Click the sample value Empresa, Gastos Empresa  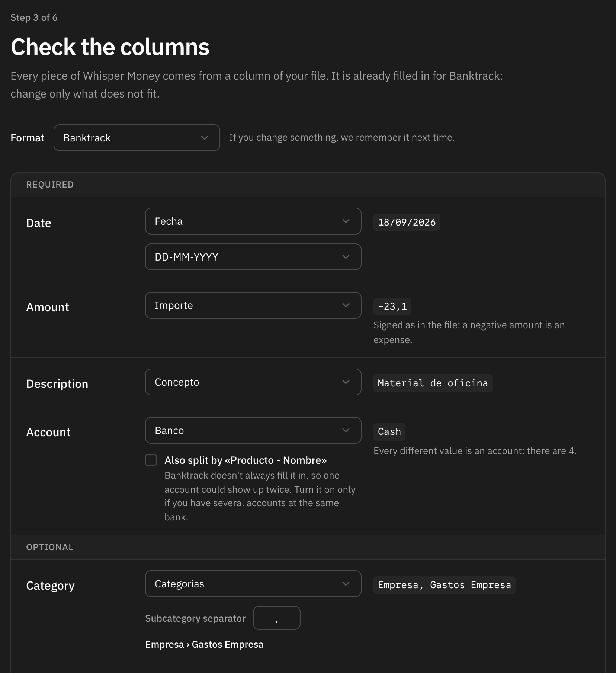click(x=444, y=585)
